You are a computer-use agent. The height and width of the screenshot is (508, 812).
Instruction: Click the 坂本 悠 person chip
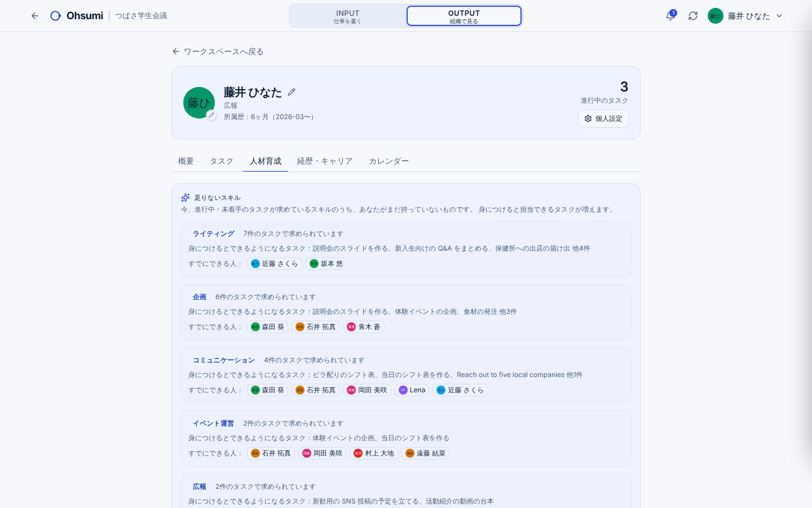tap(326, 264)
